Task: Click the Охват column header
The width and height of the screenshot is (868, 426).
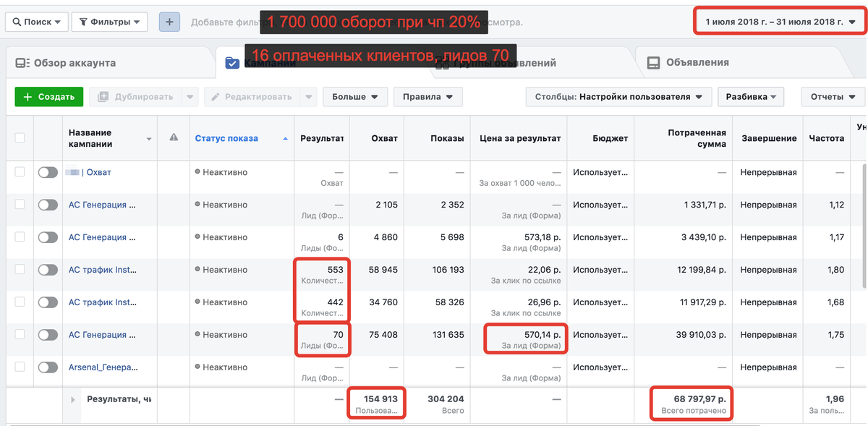Action: 376,138
